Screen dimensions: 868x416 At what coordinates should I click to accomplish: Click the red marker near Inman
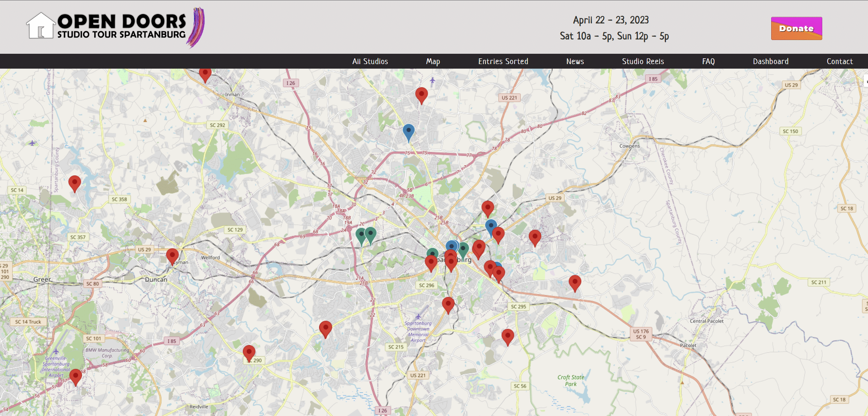pos(205,75)
